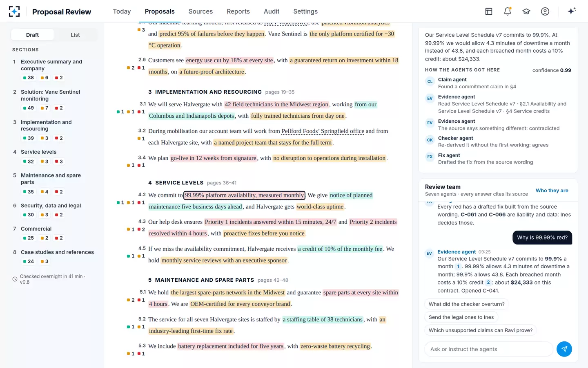Click the FX Fix agent avatar
The width and height of the screenshot is (588, 368).
pos(430,157)
